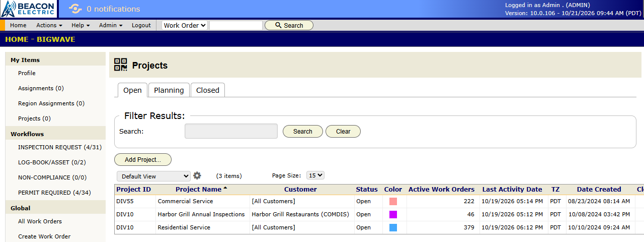
Task: Open the notifications bell icon
Action: coord(75,9)
